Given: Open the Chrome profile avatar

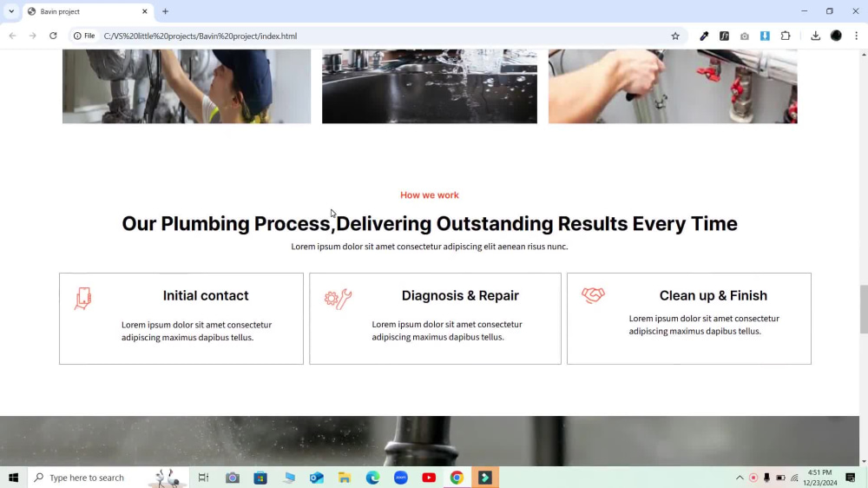Looking at the screenshot, I should [836, 36].
